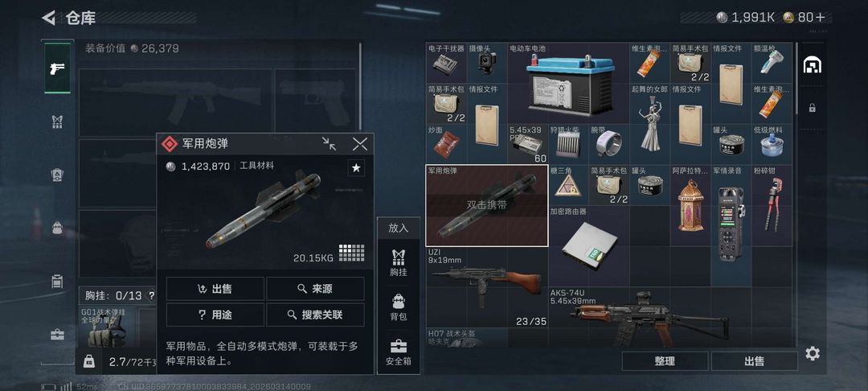Select the pistol weapons sidebar tab
This screenshot has width=868, height=391.
point(57,68)
